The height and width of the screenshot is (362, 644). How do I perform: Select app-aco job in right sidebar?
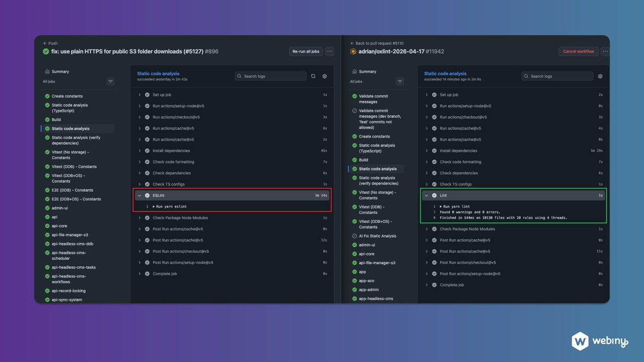point(367,280)
